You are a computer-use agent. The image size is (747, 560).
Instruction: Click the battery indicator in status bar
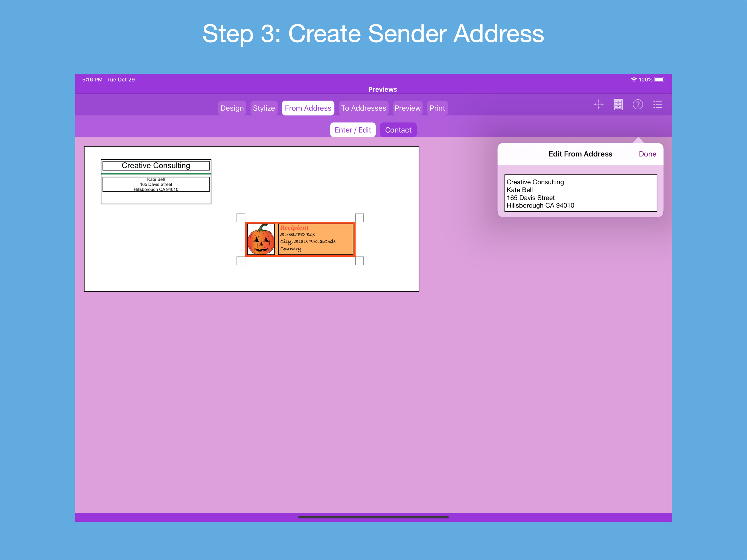point(660,79)
